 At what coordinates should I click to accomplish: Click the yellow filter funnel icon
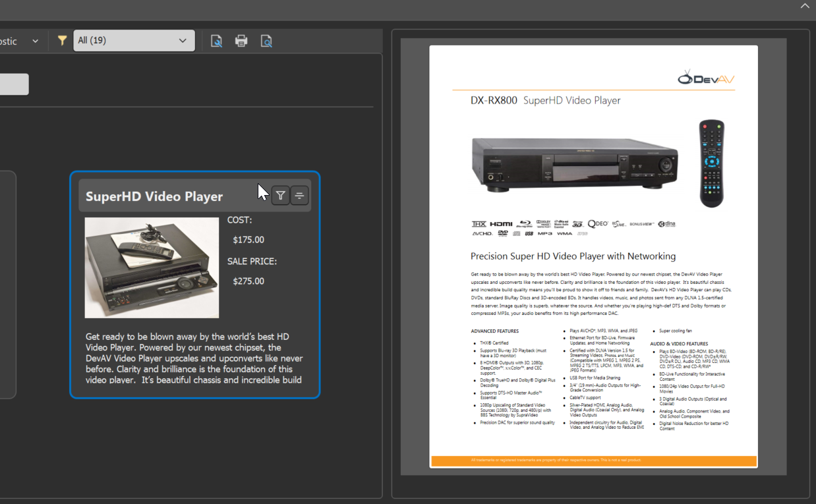[62, 41]
